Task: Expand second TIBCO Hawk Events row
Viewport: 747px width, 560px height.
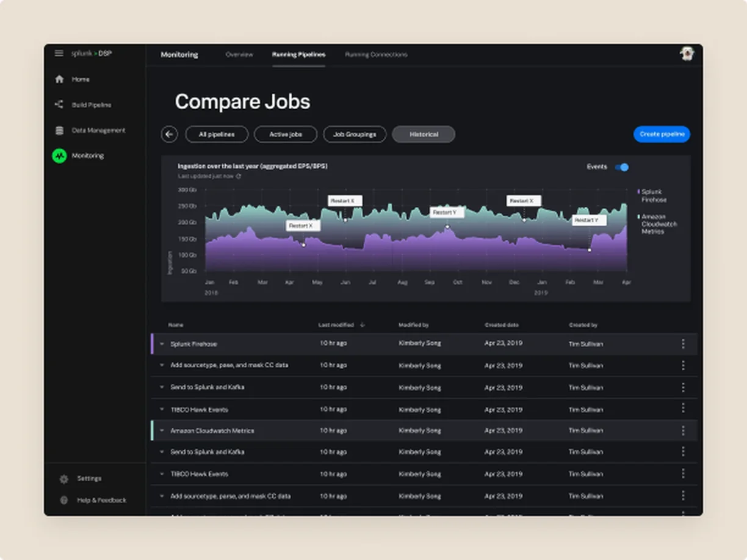Action: [162, 474]
